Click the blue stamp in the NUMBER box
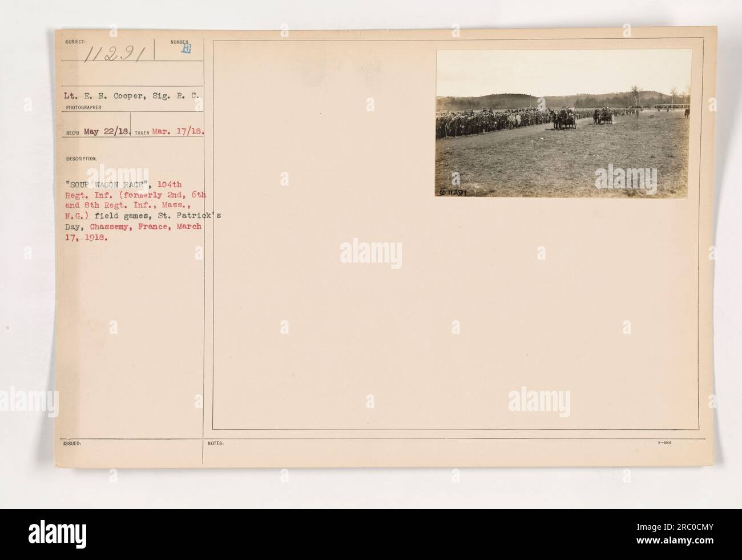Screen dimensions: 742x560 click(186, 49)
